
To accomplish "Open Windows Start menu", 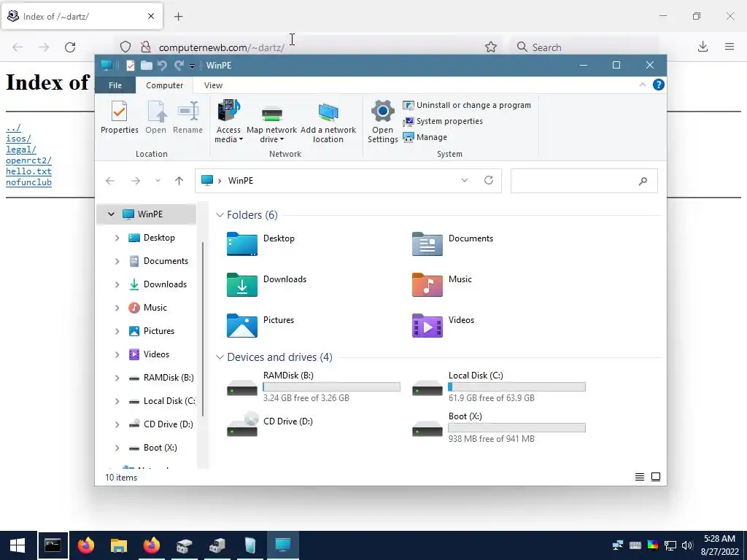I will [x=18, y=545].
